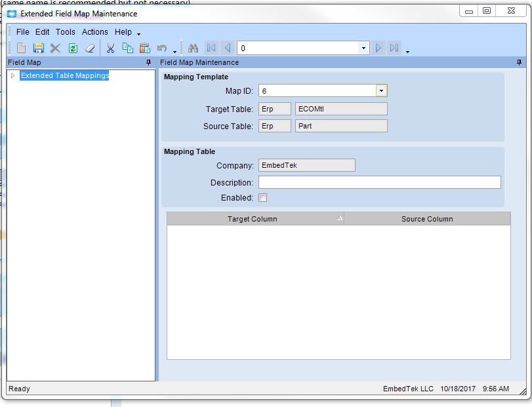The height and width of the screenshot is (407, 532).
Task: Open the menu bar overflow arrow beside Help
Action: pos(139,34)
